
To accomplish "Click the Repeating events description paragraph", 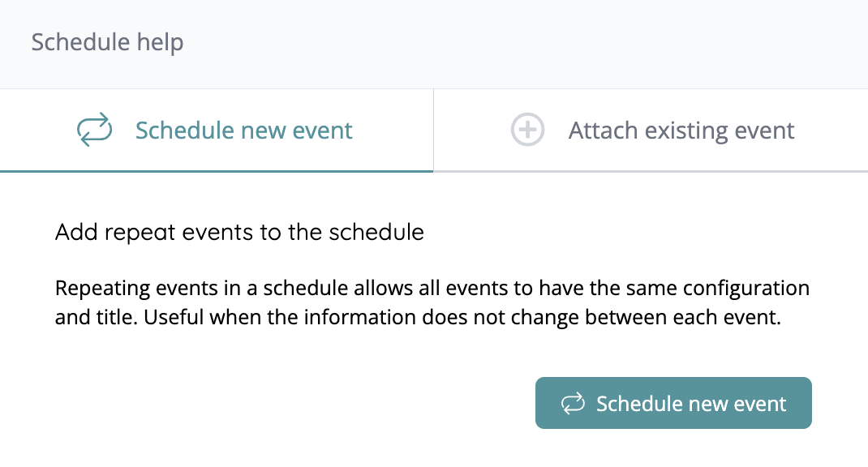I will coord(432,302).
